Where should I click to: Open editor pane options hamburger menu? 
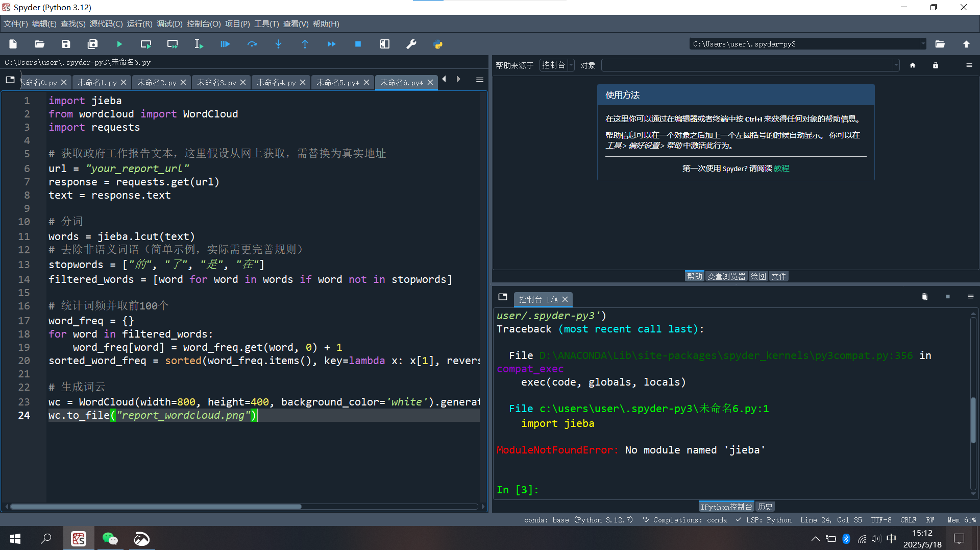(480, 80)
